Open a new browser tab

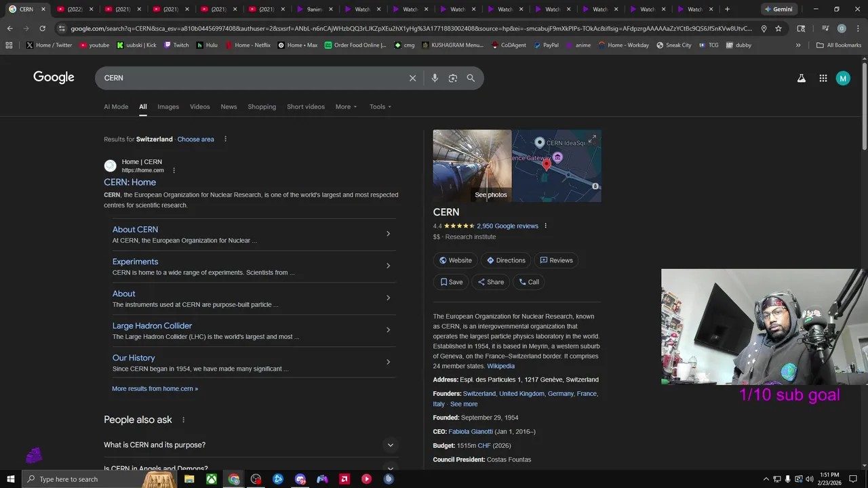click(727, 9)
